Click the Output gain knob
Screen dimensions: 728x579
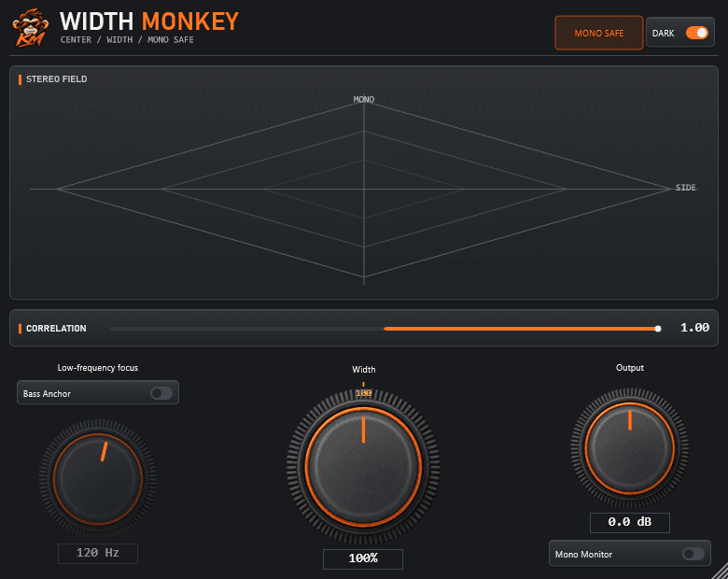click(x=630, y=448)
